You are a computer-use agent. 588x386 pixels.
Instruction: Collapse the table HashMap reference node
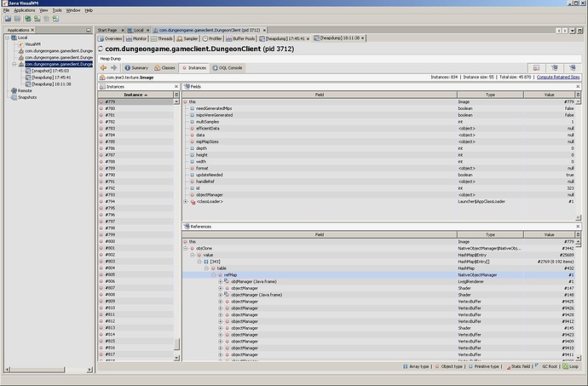point(206,268)
